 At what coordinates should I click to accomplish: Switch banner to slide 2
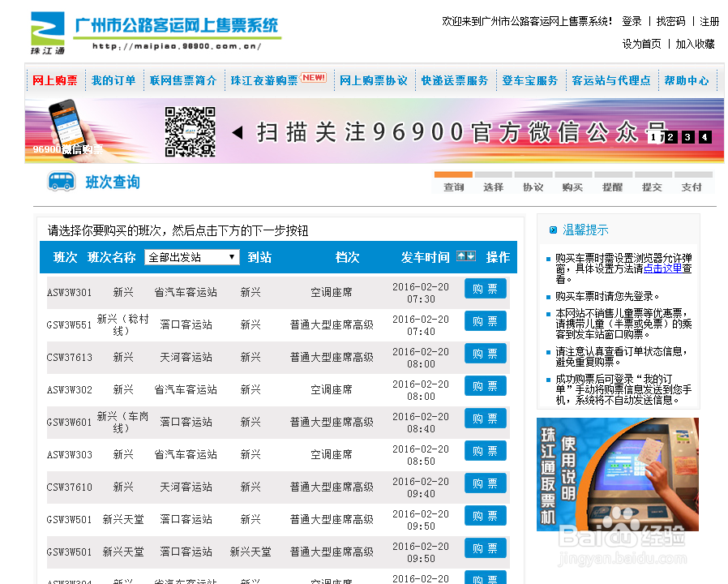point(670,137)
